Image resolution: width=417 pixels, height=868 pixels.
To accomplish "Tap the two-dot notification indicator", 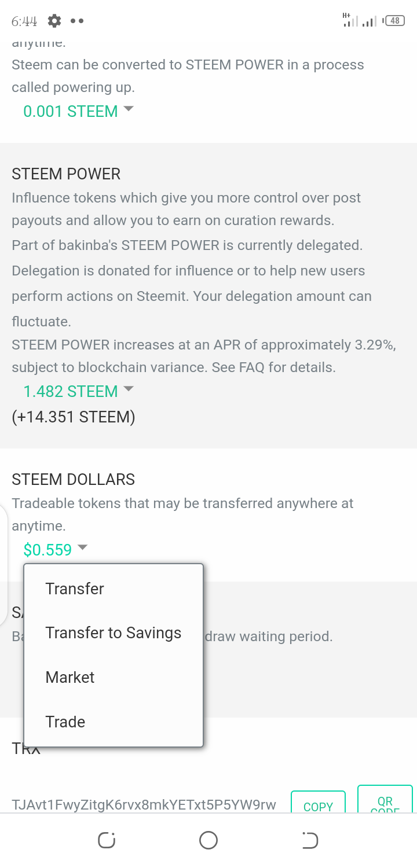I will [x=77, y=21].
